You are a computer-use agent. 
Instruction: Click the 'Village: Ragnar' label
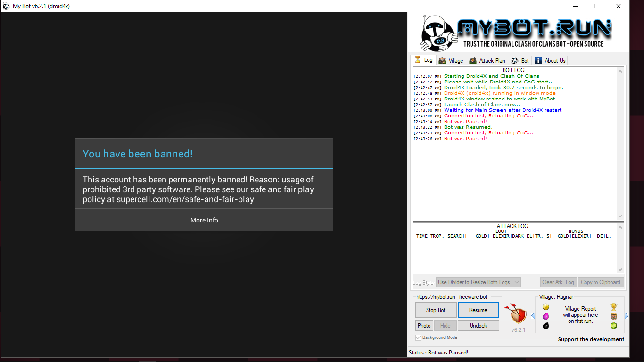[x=556, y=297]
